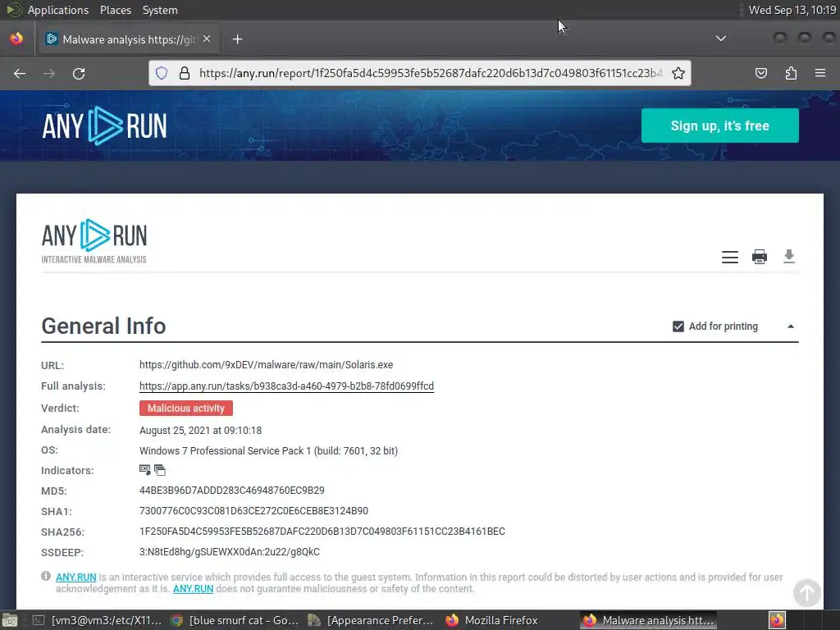The width and height of the screenshot is (840, 630).
Task: Switch to vm3 terminal taskbar window
Action: click(97, 620)
